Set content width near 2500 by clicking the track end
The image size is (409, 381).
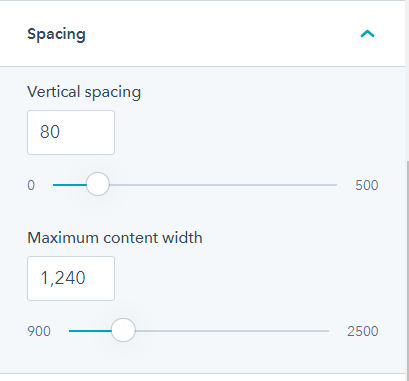327,331
